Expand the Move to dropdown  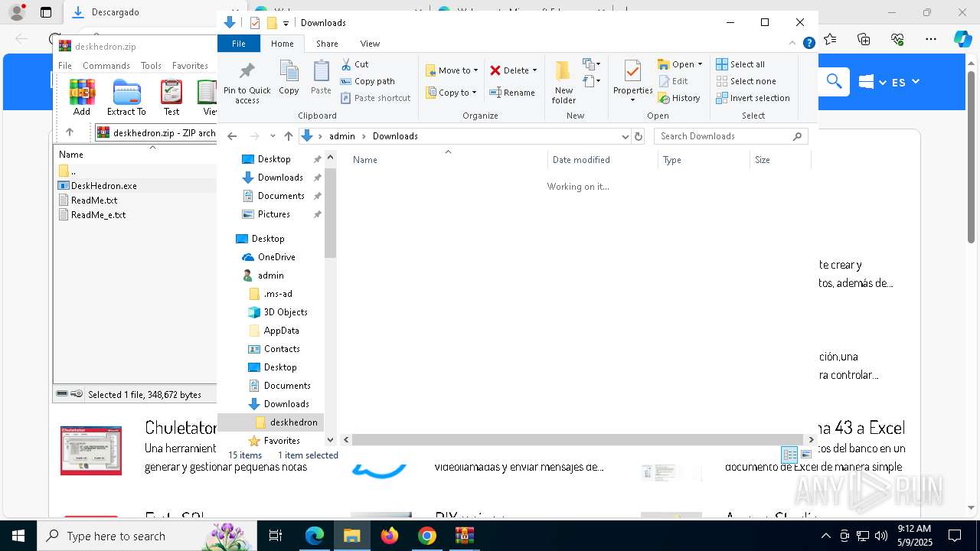pyautogui.click(x=475, y=70)
